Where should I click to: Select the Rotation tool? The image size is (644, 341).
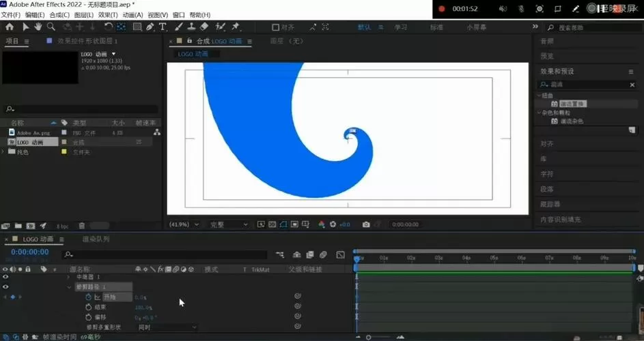109,27
